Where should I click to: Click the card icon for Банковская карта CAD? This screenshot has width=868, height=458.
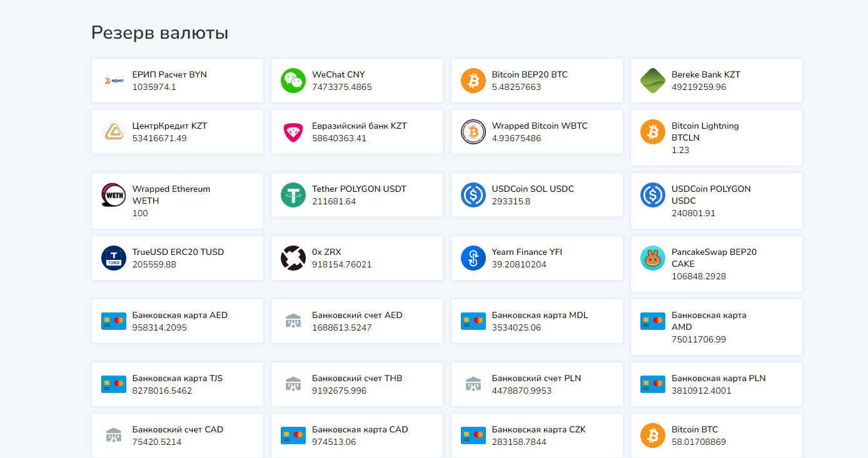pos(293,436)
